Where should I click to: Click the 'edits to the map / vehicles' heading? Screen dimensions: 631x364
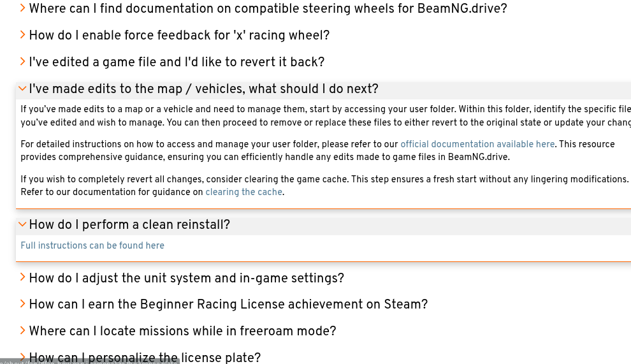tap(203, 89)
